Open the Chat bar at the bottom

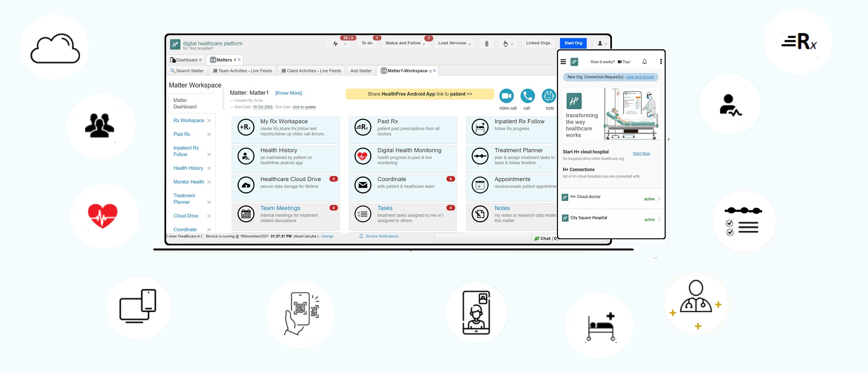tap(546, 238)
